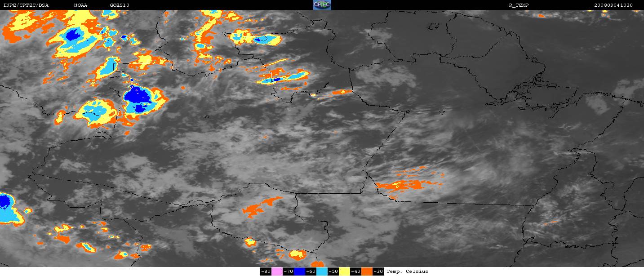The image size is (644, 276).
Task: Click the 200809041030 timestamp
Action: (x=613, y=5)
